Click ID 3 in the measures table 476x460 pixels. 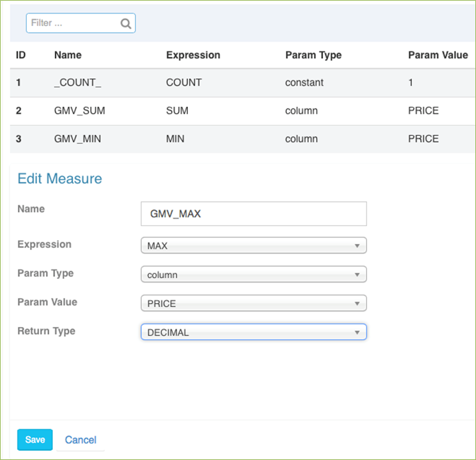[19, 139]
